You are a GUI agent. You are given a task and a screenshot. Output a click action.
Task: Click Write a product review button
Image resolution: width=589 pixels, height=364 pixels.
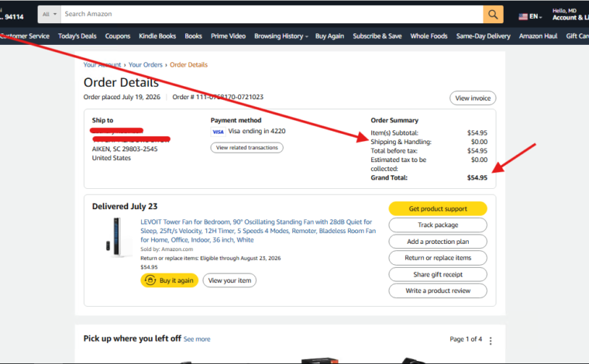(x=438, y=290)
